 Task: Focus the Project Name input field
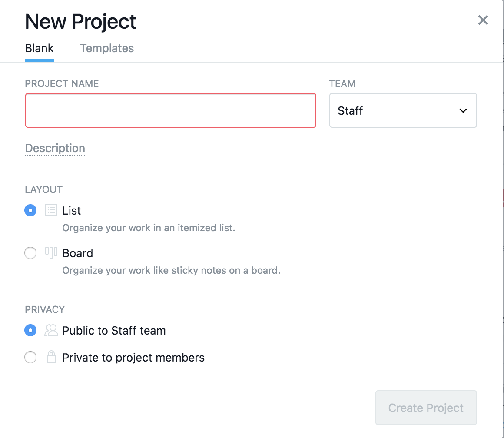tap(170, 110)
